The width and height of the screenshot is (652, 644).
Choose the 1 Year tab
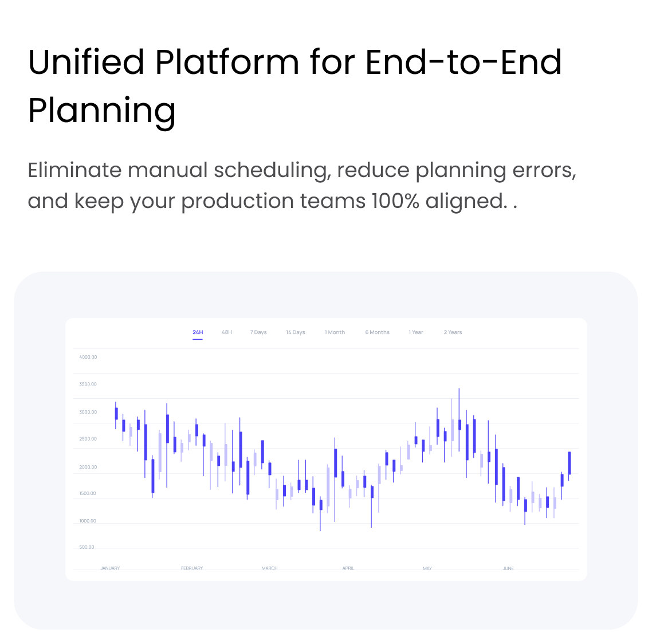(x=416, y=332)
